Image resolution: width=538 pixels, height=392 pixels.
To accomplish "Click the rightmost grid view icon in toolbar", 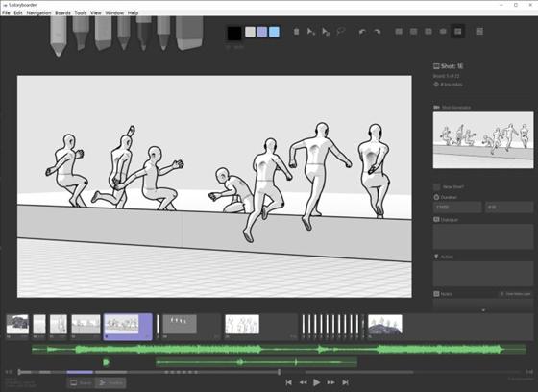I will tap(479, 32).
